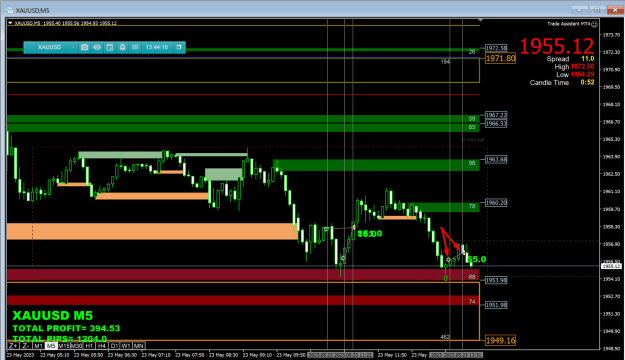Click the crimson zone labeled 88
625x360 pixels.
(243, 275)
